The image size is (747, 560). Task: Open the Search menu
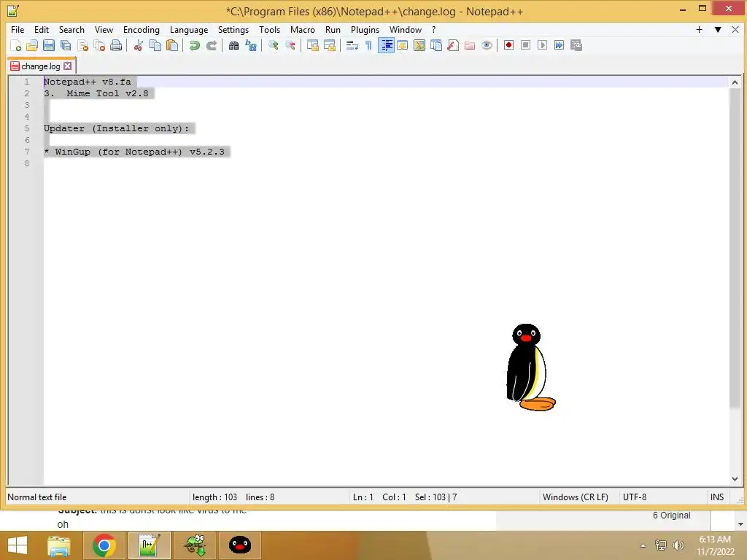coord(71,29)
